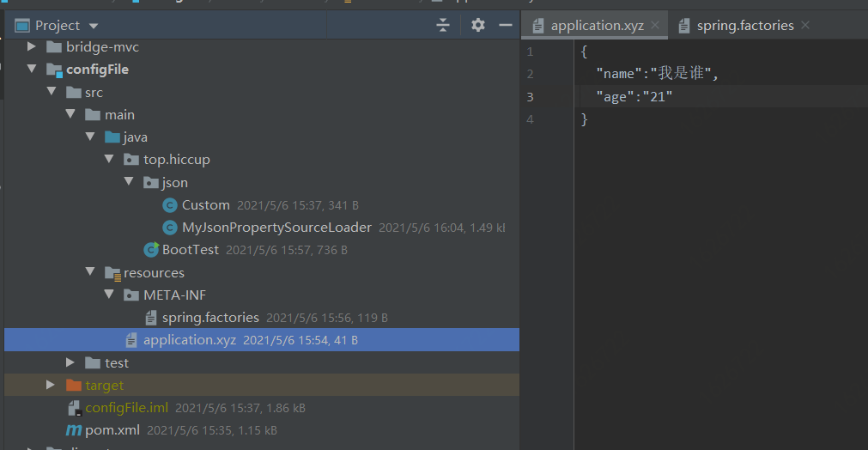
Task: Click the opening brace on line 1
Action: tap(584, 52)
